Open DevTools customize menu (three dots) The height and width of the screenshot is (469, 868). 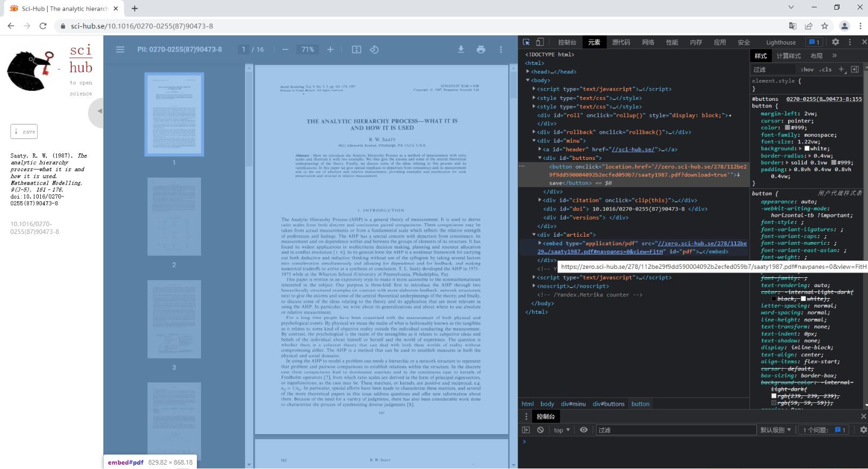point(850,42)
